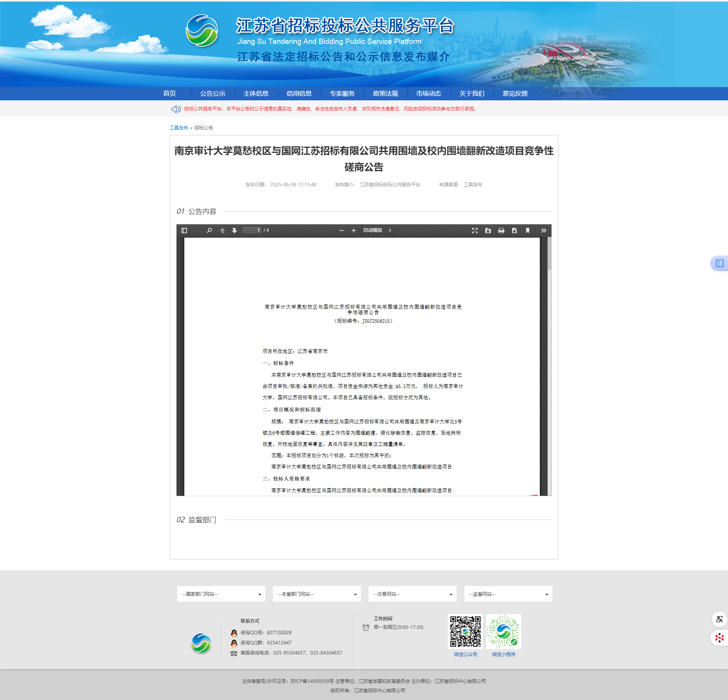Open the 意见反馈 navigation item
This screenshot has width=728, height=700.
[x=515, y=93]
